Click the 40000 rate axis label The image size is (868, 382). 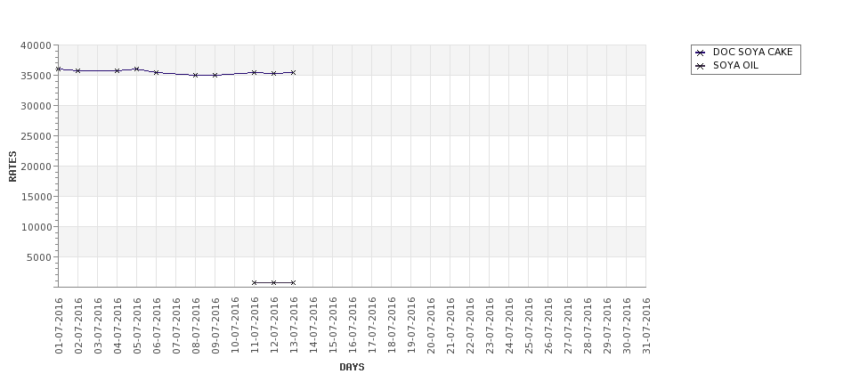coord(36,45)
